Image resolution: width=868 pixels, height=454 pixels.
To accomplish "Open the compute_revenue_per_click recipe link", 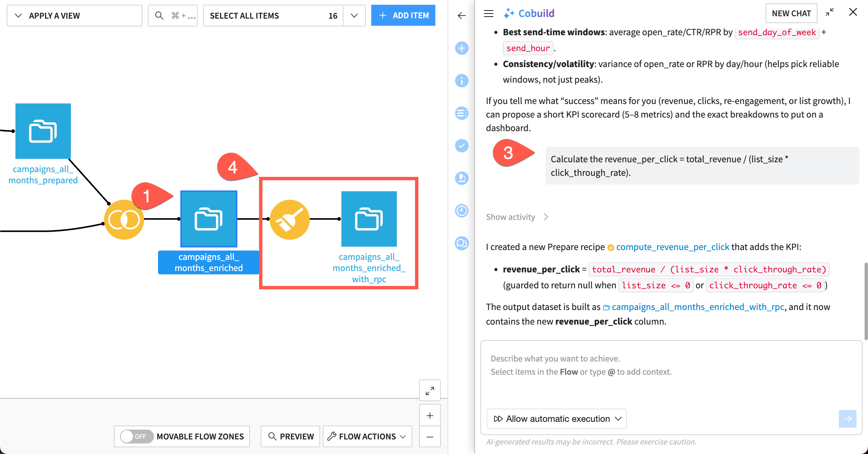I will [x=672, y=247].
